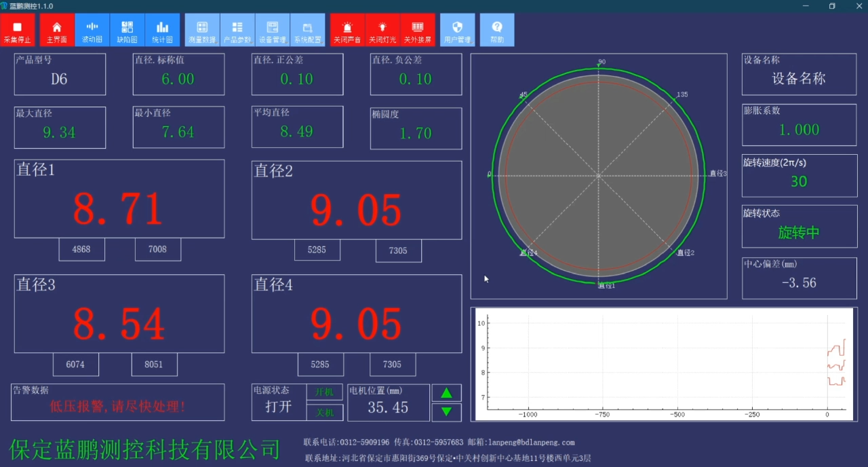Viewport: 868px width, 467px height.
Task: Expand the 产品参数 dropdown menu
Action: point(237,31)
